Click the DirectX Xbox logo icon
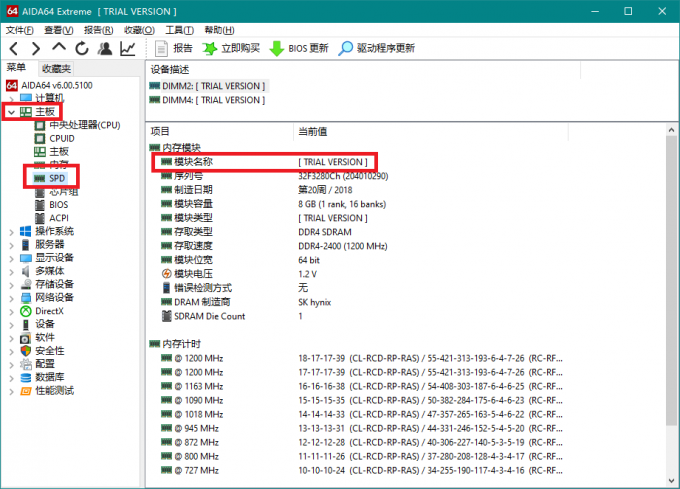The width and height of the screenshot is (680, 489). [x=26, y=311]
